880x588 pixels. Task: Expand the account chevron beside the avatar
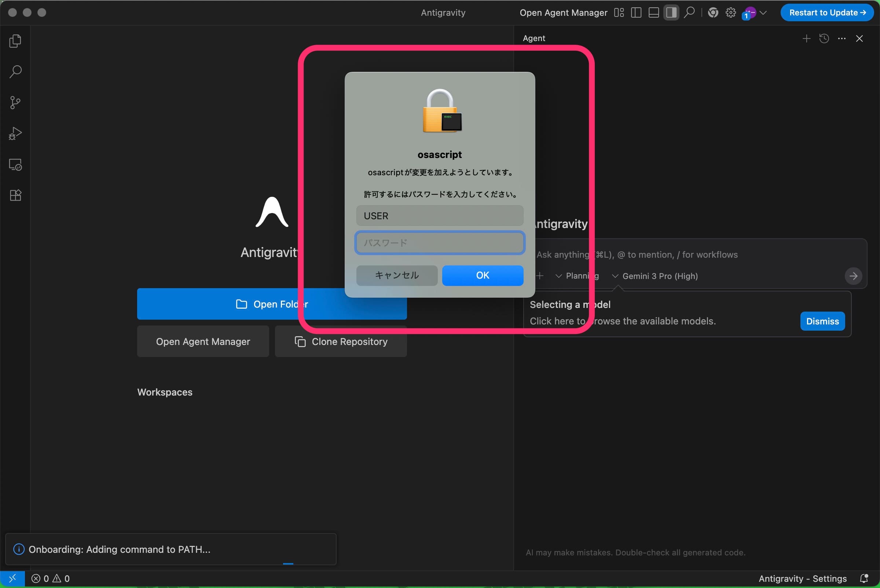(764, 12)
